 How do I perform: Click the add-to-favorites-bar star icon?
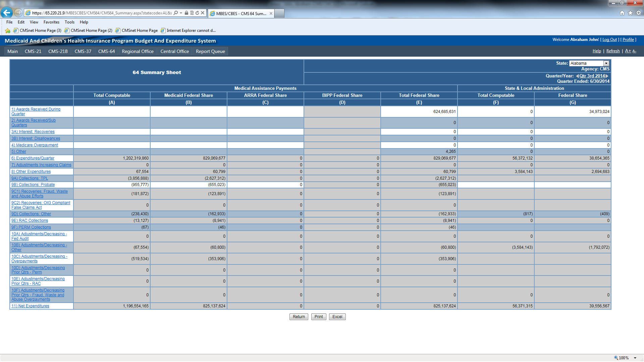pyautogui.click(x=8, y=31)
